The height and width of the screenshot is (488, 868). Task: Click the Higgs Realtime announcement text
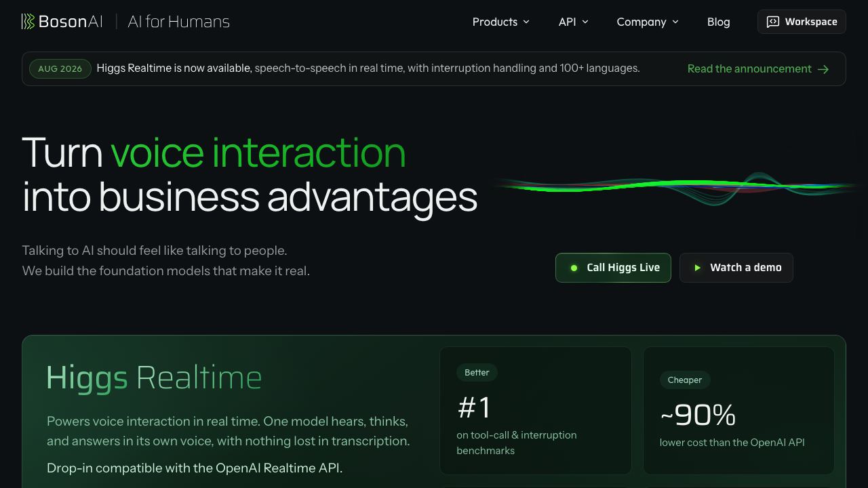click(368, 68)
